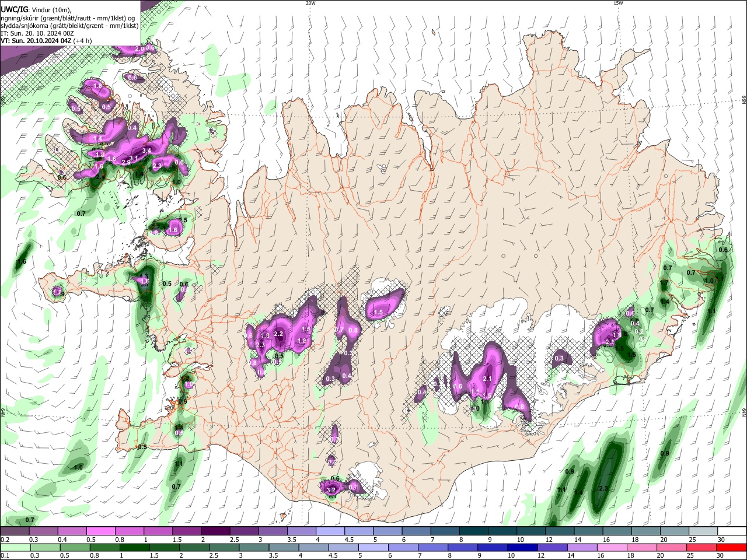Pick the 30 pale swatch in top legend row

(x=732, y=531)
